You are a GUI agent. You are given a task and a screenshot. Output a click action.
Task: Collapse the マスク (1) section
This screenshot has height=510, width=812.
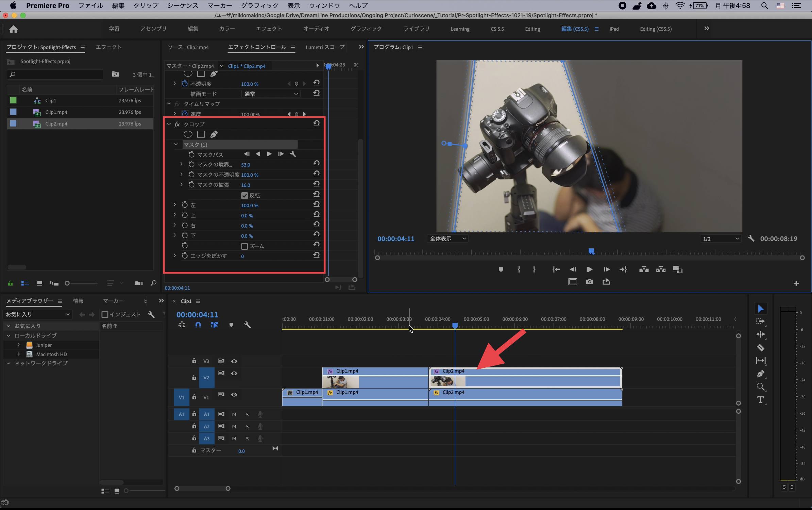point(176,145)
